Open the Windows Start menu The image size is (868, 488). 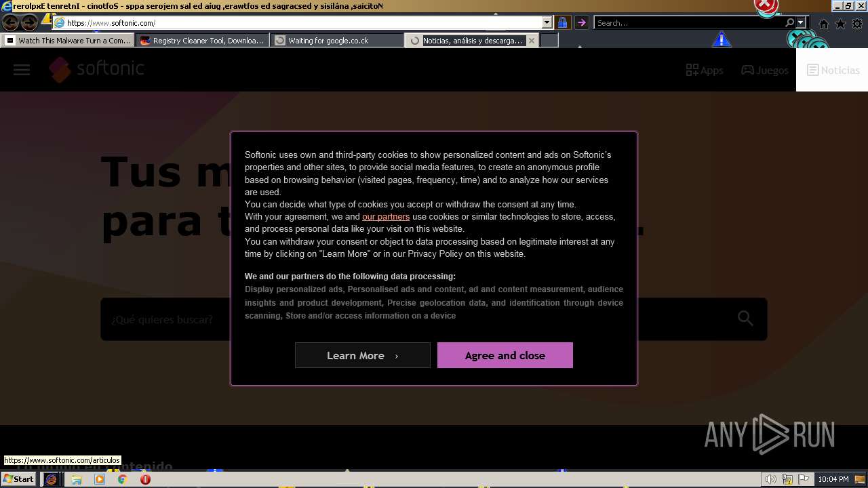coord(19,479)
